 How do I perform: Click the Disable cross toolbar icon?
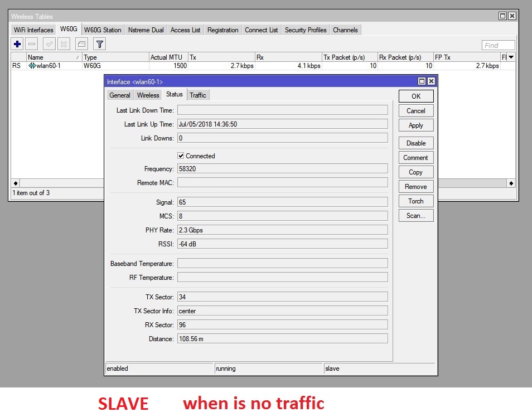64,44
